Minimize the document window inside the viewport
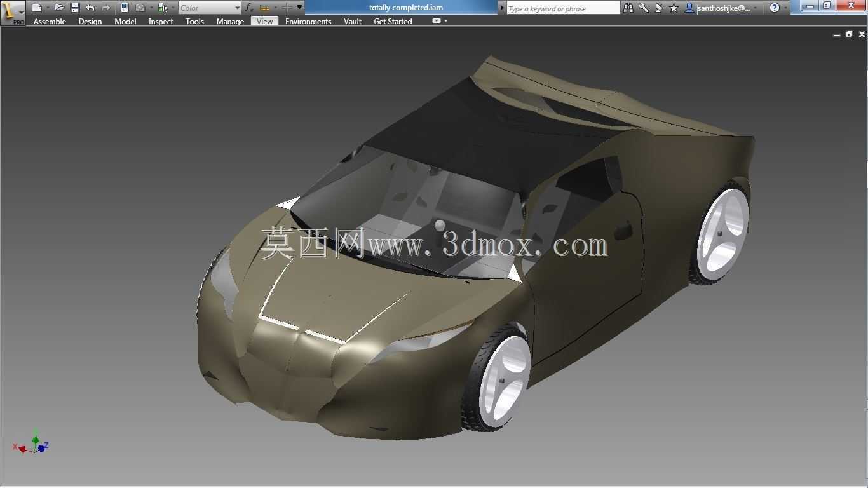 click(836, 34)
